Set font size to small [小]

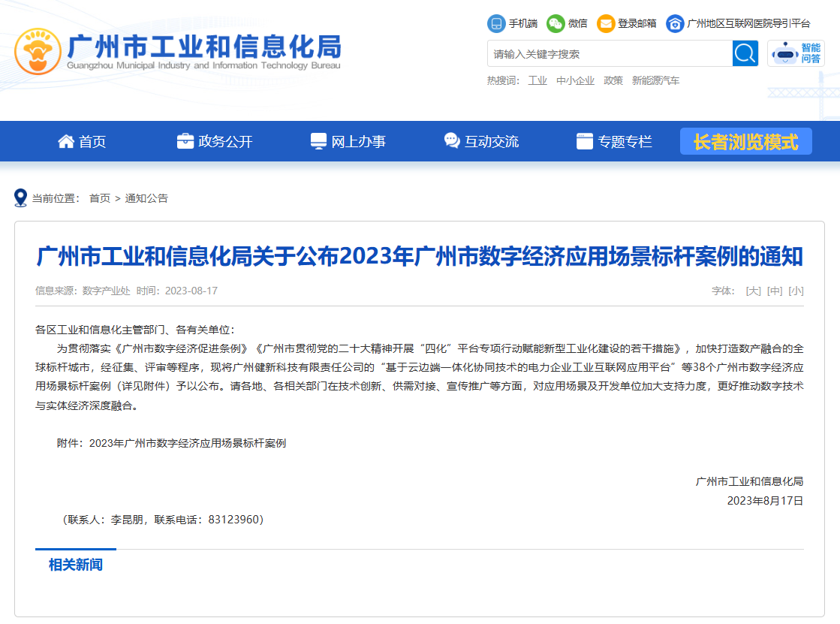click(796, 291)
